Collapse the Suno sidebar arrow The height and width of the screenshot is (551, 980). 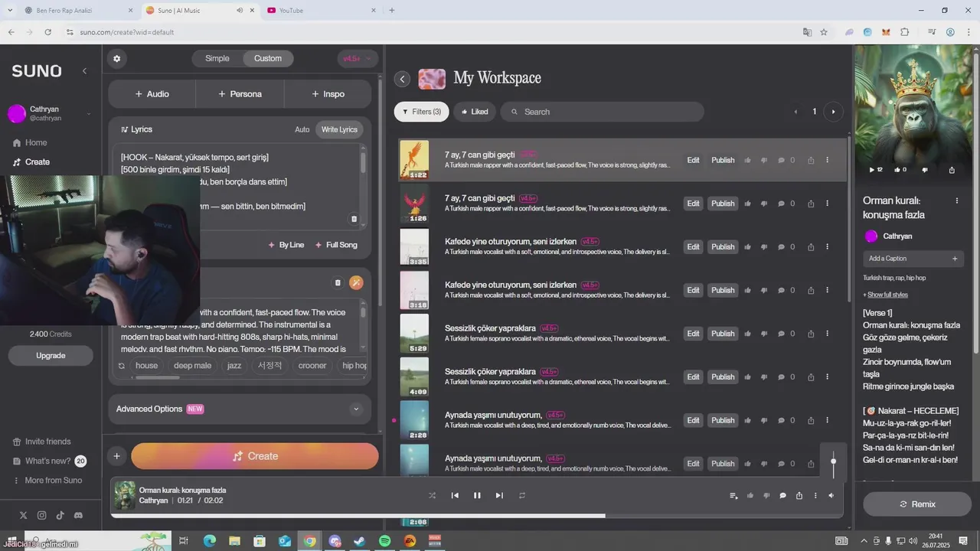click(x=84, y=70)
